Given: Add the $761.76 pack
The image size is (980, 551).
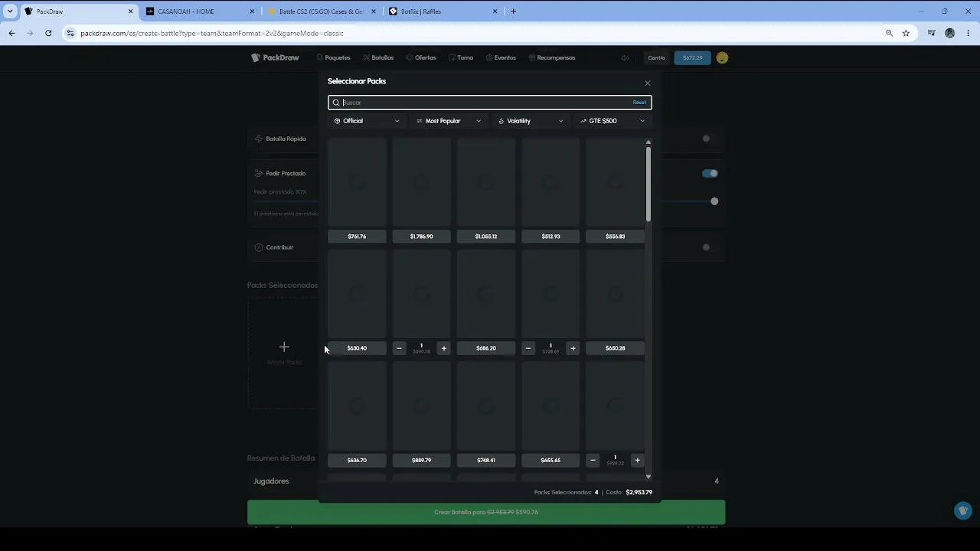Looking at the screenshot, I should [x=357, y=236].
